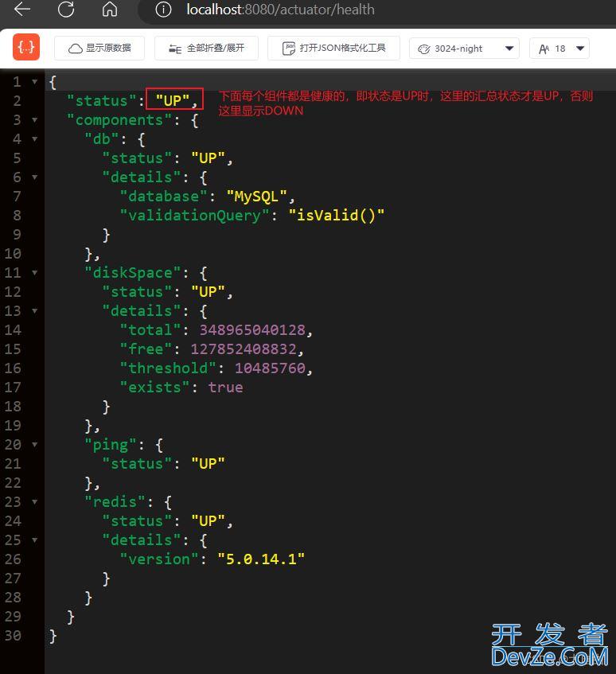Click the "threshold" key
616x674 pixels.
tap(168, 368)
